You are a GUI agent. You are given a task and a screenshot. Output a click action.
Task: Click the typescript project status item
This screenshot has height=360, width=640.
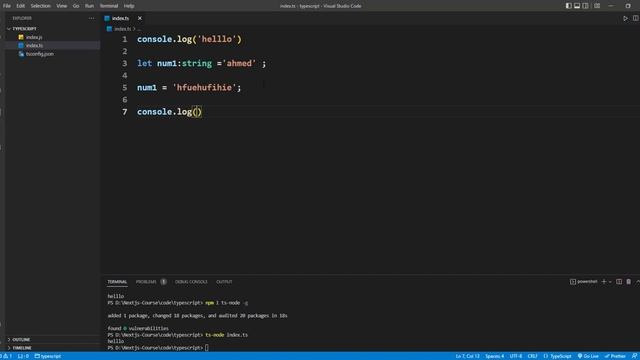(x=48, y=356)
